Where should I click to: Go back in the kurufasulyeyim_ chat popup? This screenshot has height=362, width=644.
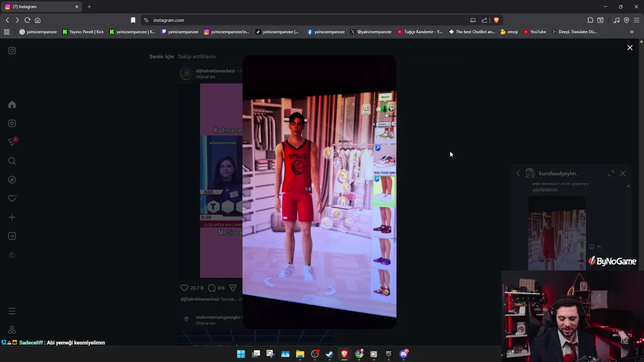pos(518,173)
